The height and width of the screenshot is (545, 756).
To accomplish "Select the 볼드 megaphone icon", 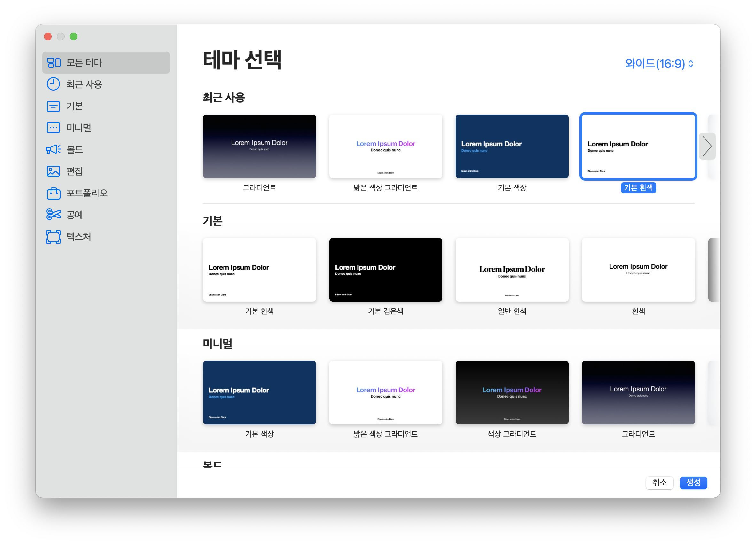I will 53,149.
